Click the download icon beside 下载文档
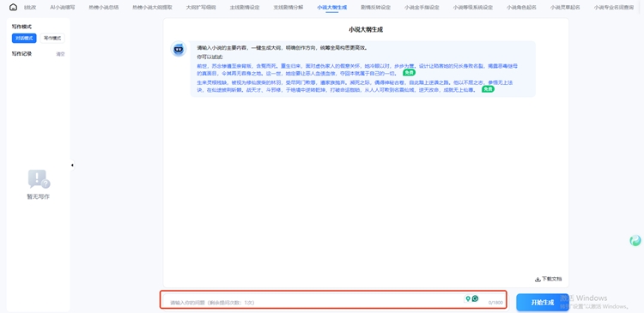 pos(538,280)
